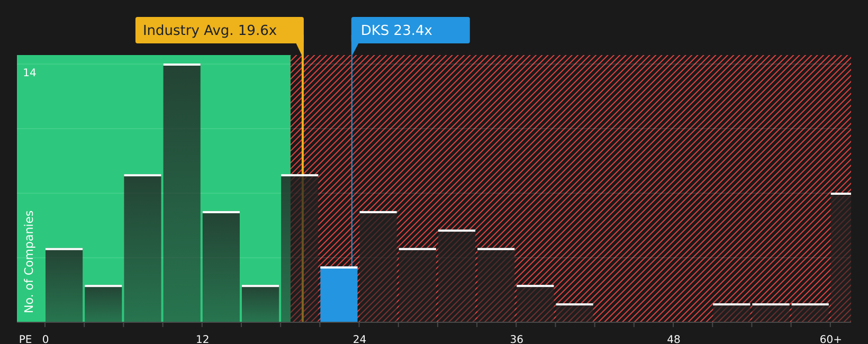Screen dimensions: 868x344
Task: Click the Industry Avg. 19.6x label
Action: pyautogui.click(x=219, y=30)
